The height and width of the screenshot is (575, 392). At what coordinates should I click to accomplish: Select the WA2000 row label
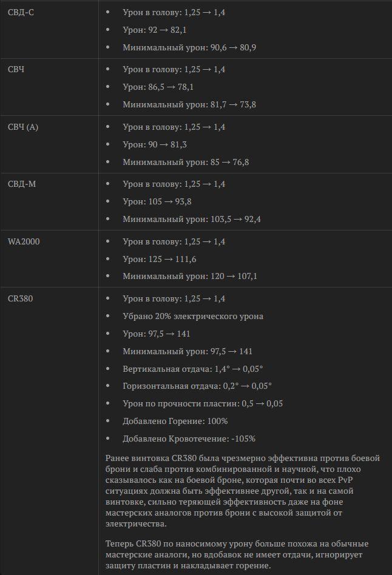click(x=24, y=241)
